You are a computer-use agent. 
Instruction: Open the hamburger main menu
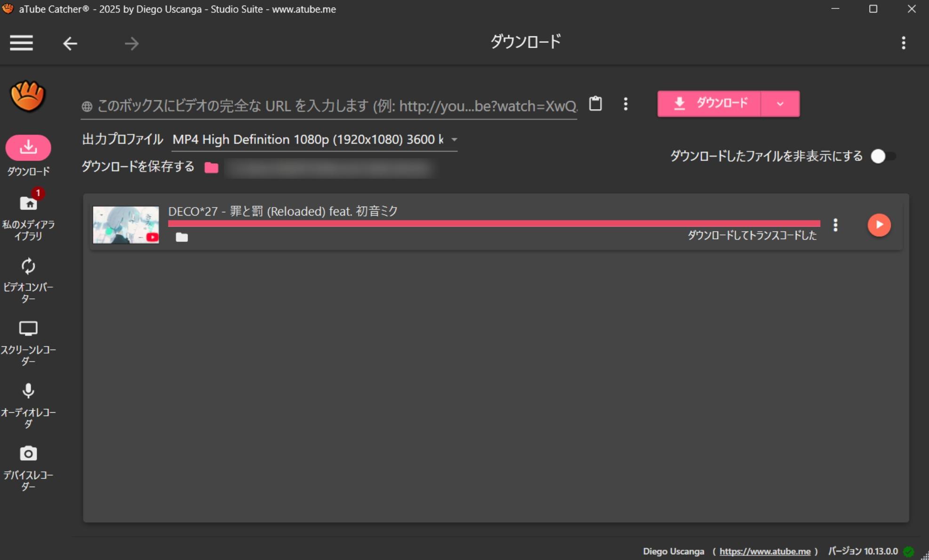tap(21, 43)
